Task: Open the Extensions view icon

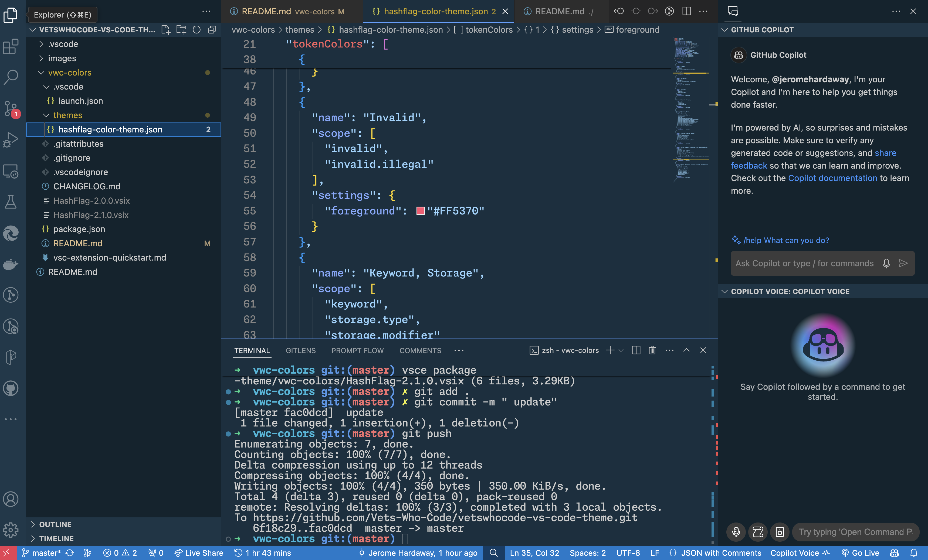Action: click(x=11, y=47)
